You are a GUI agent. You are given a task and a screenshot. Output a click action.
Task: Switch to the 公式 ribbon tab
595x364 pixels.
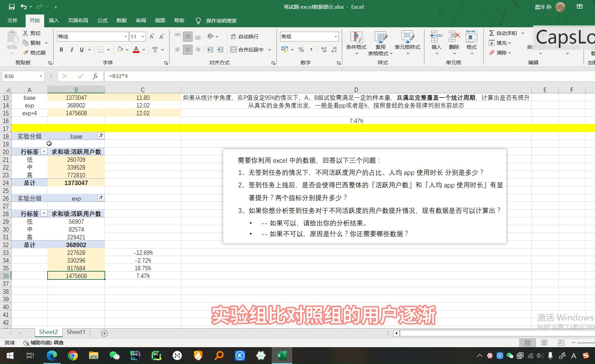102,21
